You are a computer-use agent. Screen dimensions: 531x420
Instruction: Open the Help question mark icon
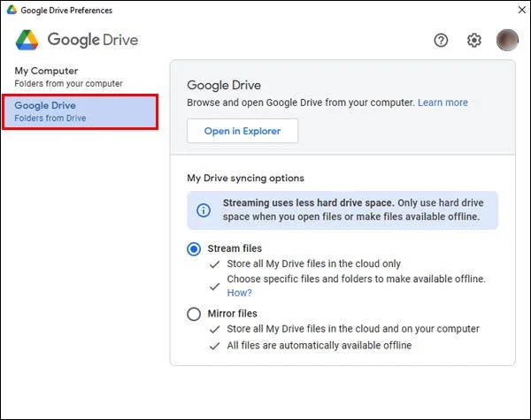[441, 41]
